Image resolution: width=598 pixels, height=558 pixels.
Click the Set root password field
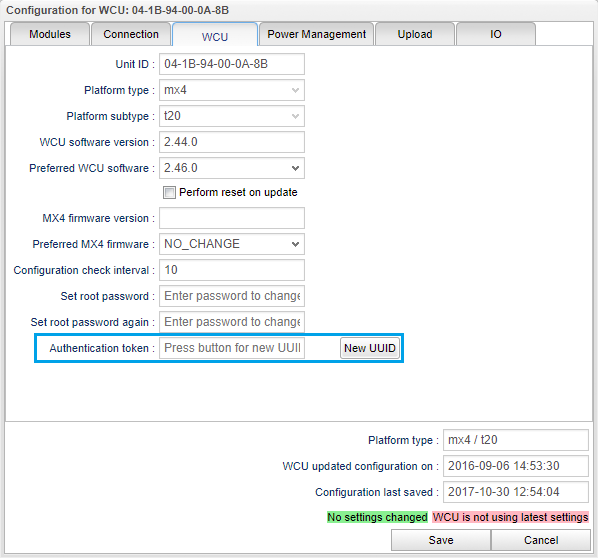(232, 296)
